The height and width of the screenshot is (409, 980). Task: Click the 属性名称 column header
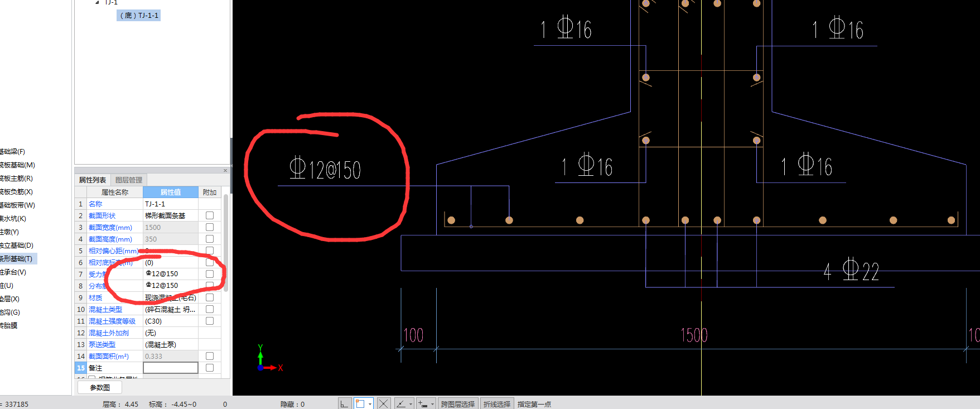click(x=115, y=192)
